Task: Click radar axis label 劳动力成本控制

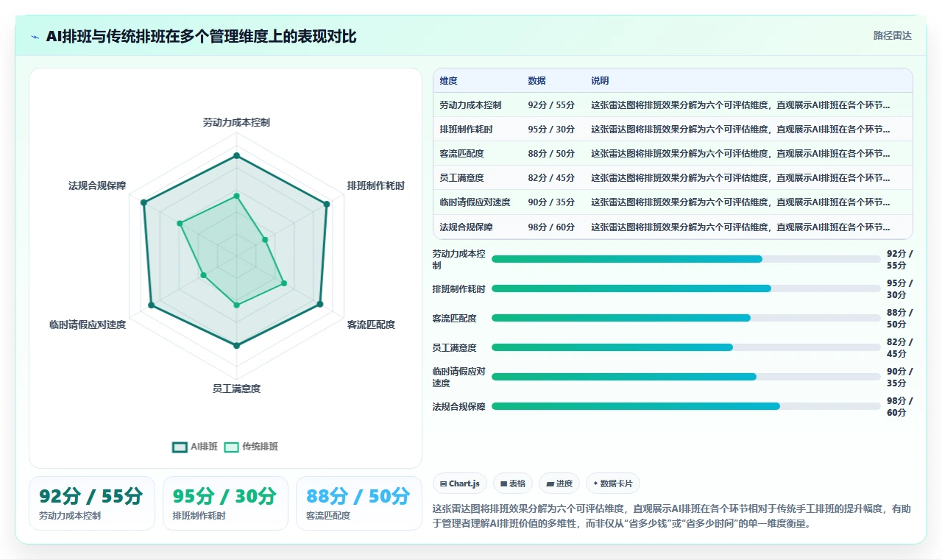Action: (236, 122)
